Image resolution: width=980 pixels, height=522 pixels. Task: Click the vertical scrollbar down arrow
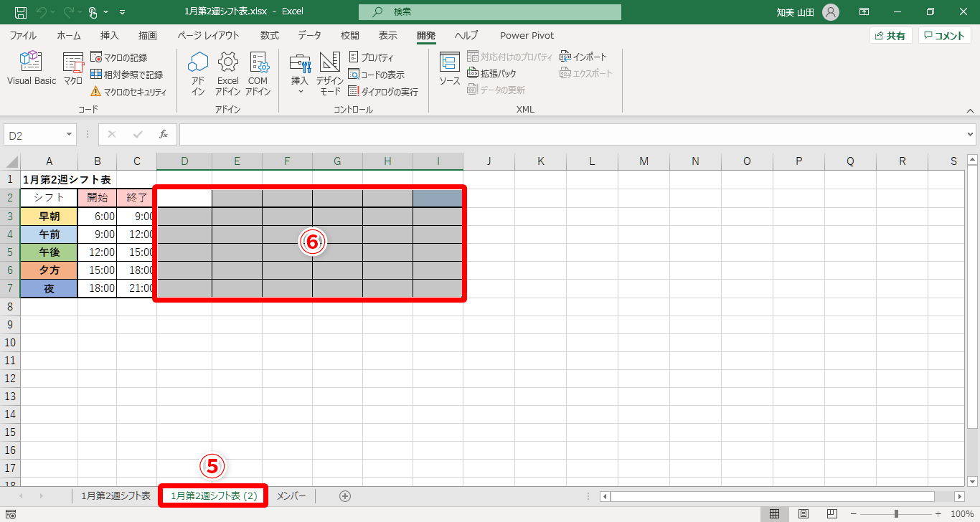tap(973, 481)
